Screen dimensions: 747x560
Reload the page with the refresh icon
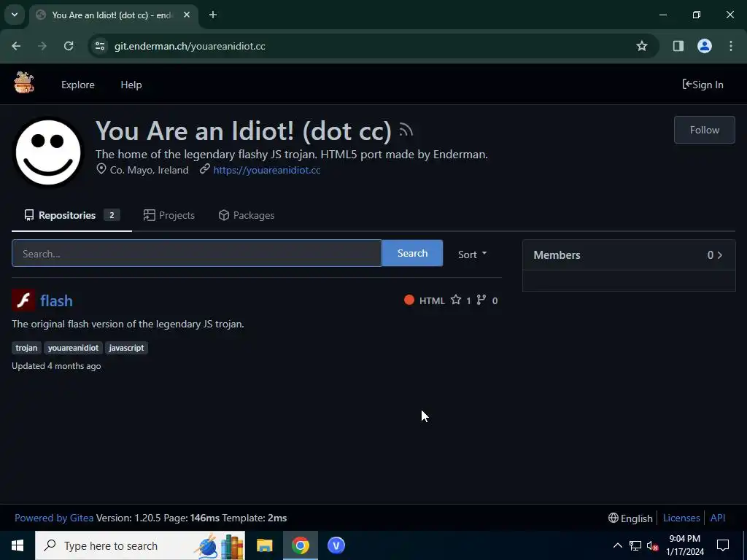pos(69,46)
